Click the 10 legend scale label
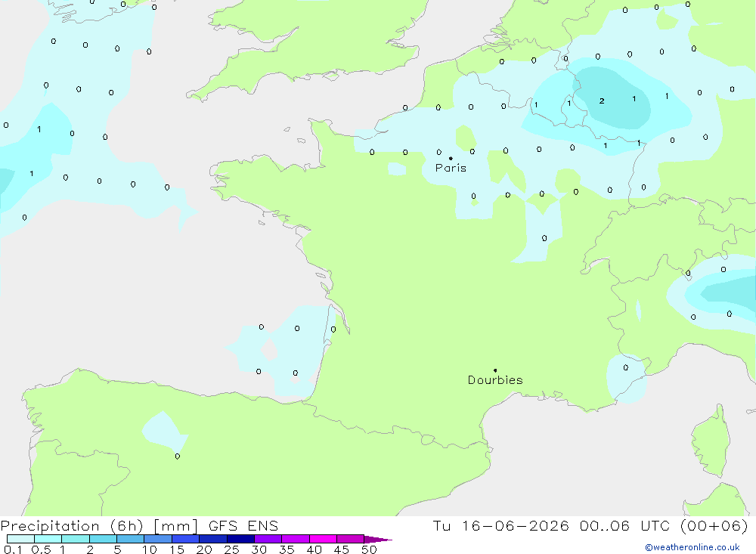The height and width of the screenshot is (554, 756). [x=150, y=549]
